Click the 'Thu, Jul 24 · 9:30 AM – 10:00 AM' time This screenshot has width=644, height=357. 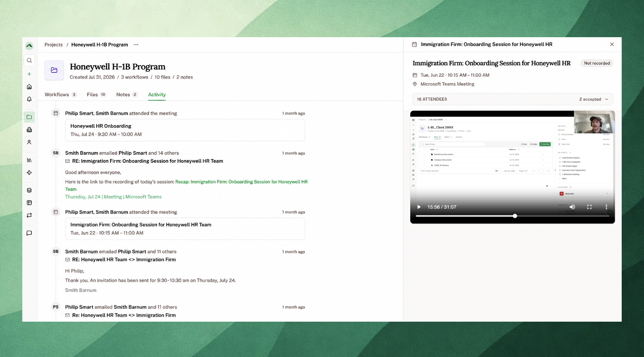pyautogui.click(x=106, y=134)
